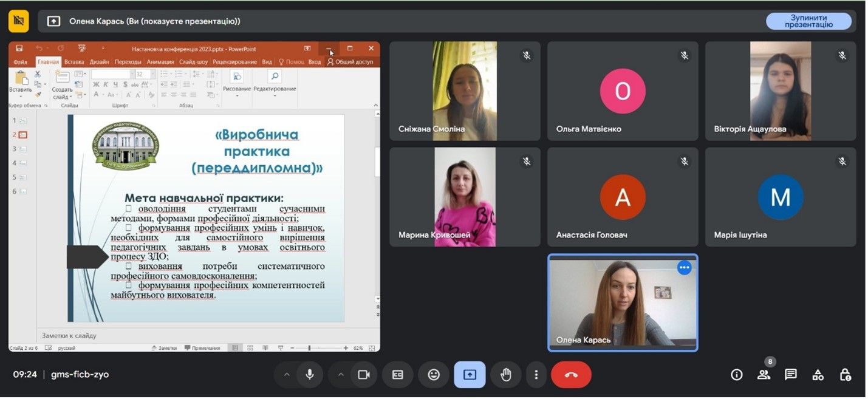868x399 pixels.
Task: Turn off the camera
Action: (x=363, y=375)
